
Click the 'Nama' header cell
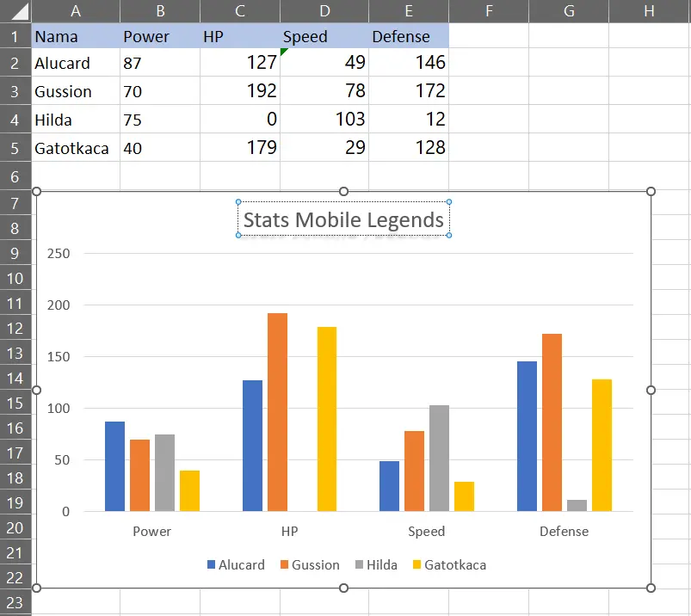pos(76,36)
